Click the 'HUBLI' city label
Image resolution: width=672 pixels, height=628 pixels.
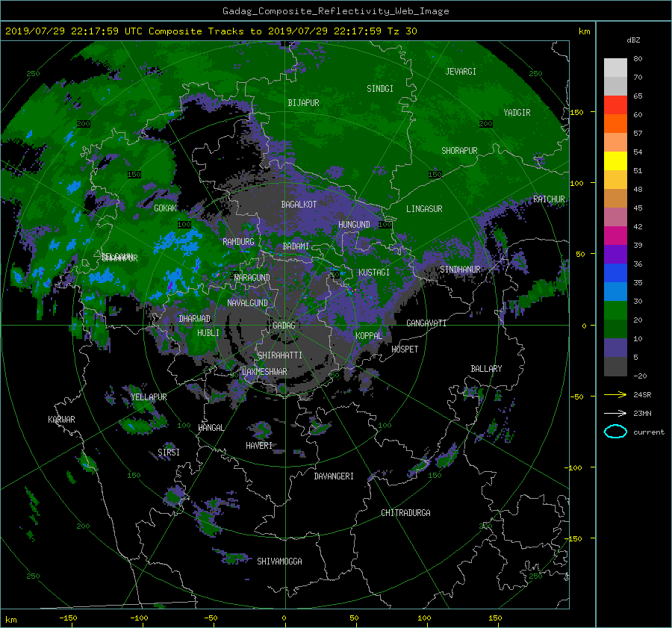tap(208, 333)
